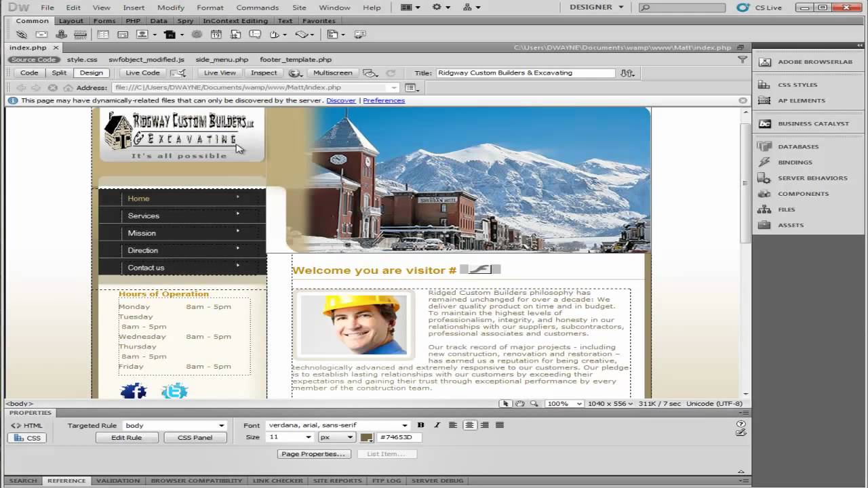Open the Modify menu
Screen dimensions: 868x488
click(x=170, y=7)
